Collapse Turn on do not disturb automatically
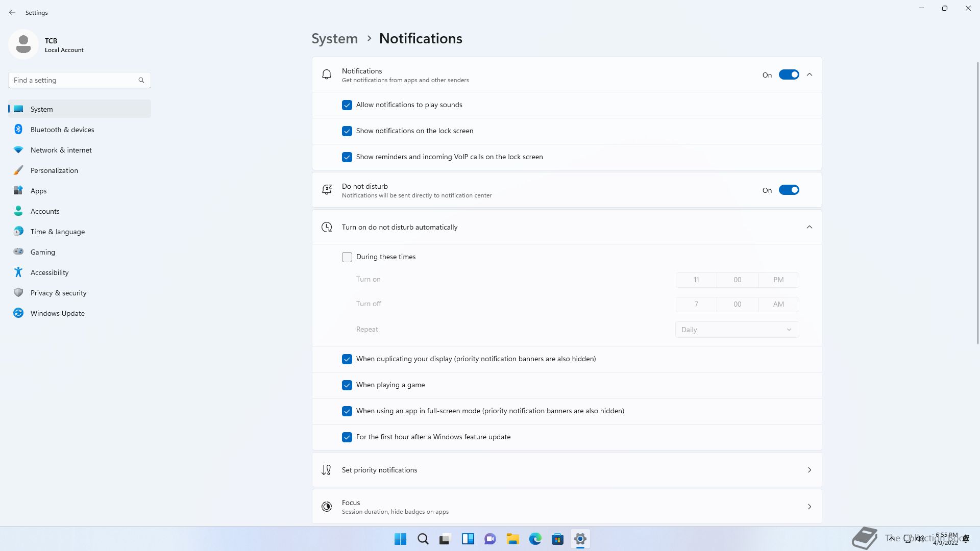Screen dimensions: 980x551 point(810,227)
